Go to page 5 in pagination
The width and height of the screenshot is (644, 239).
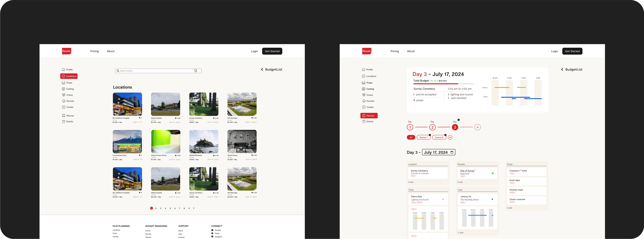pos(170,208)
